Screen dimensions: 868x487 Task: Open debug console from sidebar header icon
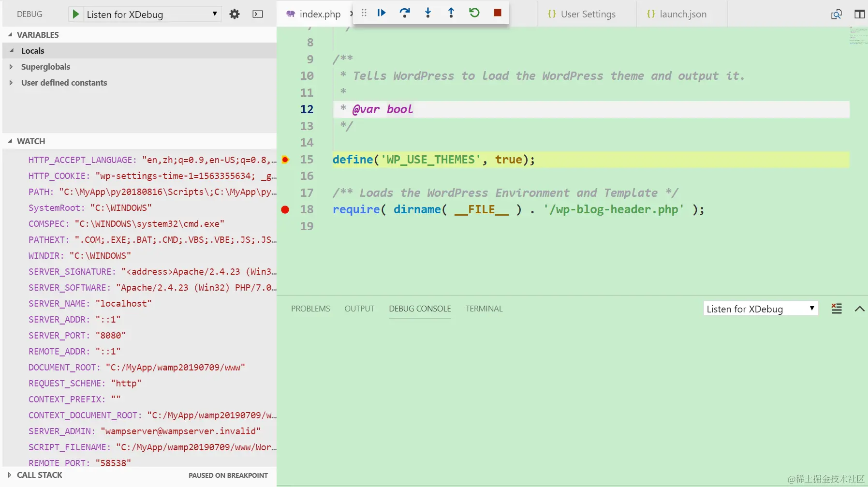(x=258, y=14)
